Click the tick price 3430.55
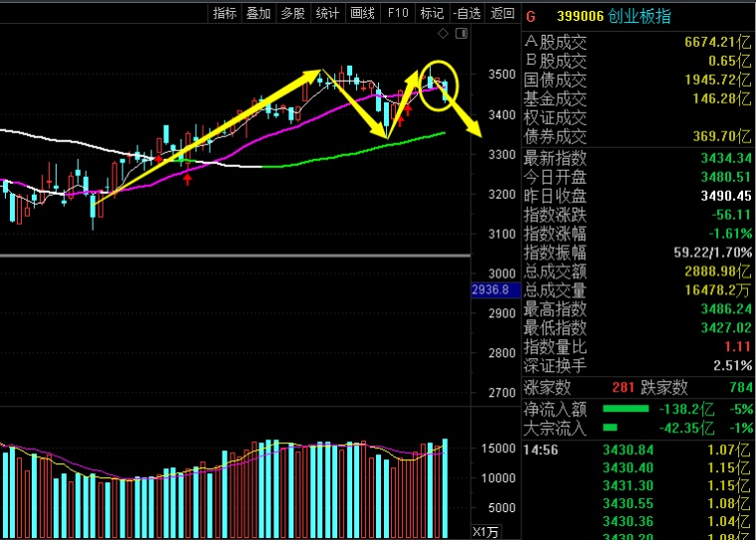This screenshot has height=540, width=756. [628, 503]
